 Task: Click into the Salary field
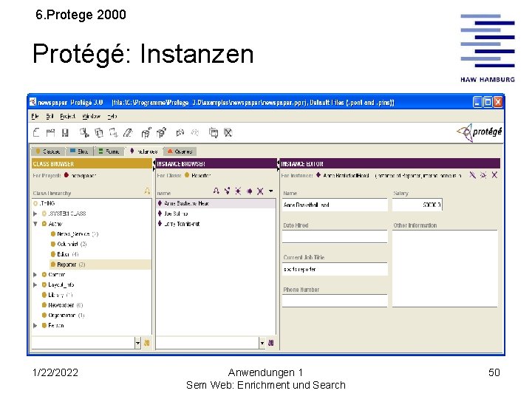tap(417, 205)
